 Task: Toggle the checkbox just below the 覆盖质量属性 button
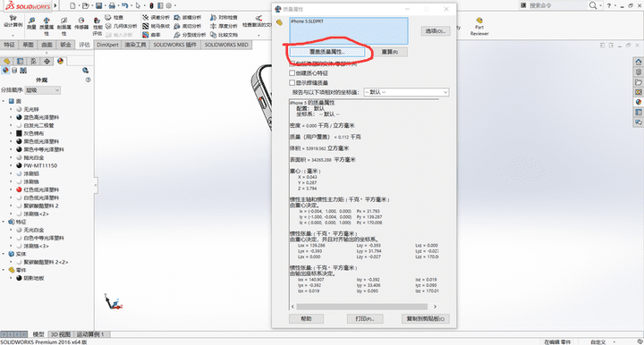292,63
